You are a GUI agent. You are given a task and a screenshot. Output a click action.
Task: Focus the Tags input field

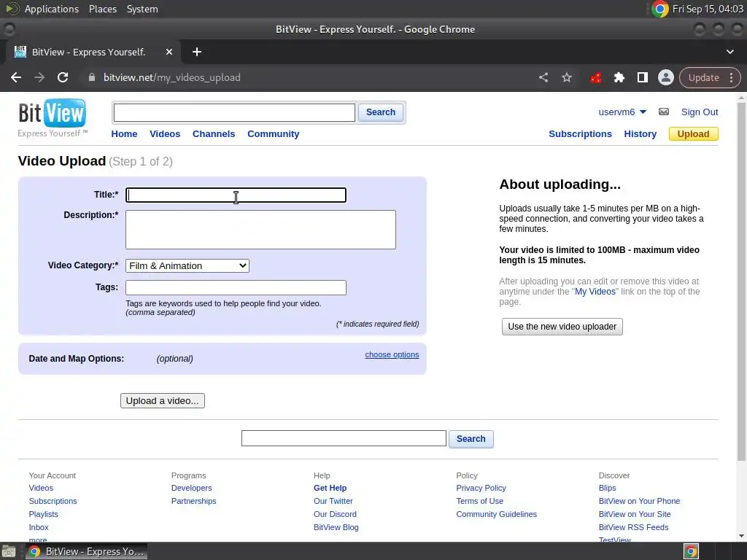[236, 287]
